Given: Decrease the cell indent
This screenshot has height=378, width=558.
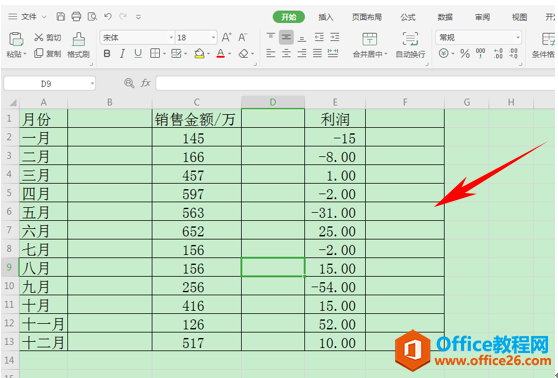Looking at the screenshot, I should pos(319,37).
